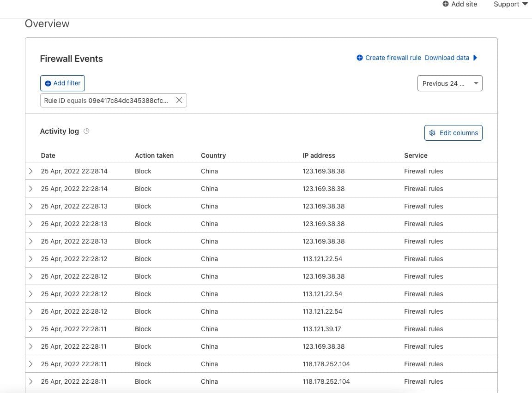
Task: Click the plus icon inside Add filter
Action: [48, 83]
